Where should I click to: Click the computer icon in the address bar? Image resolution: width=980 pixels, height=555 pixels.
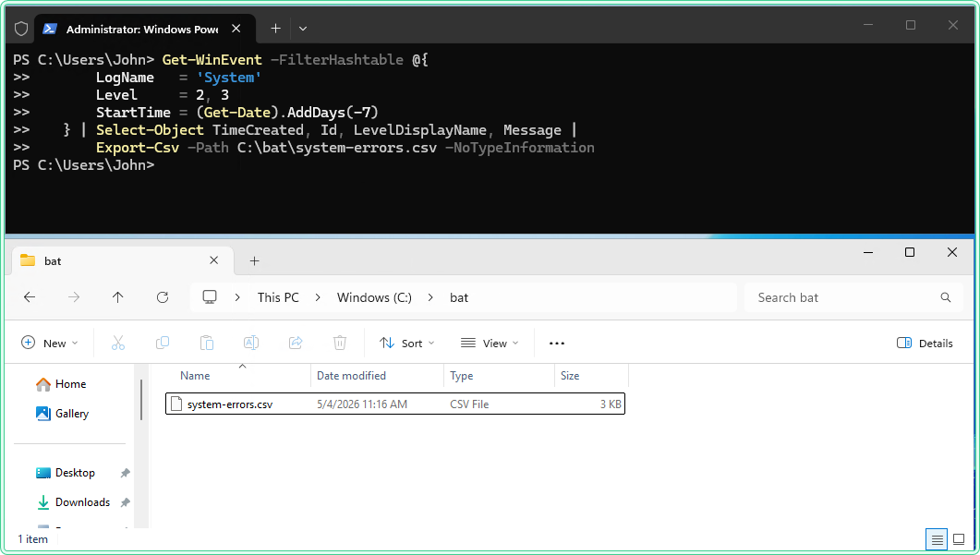pyautogui.click(x=210, y=297)
